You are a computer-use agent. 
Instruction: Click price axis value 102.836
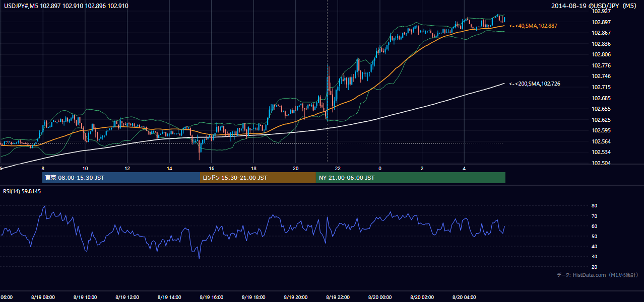coord(601,44)
